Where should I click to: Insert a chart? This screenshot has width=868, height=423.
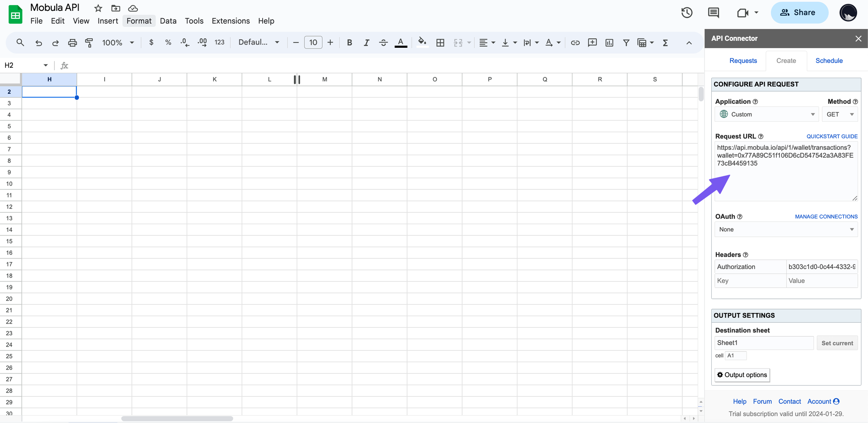[609, 43]
